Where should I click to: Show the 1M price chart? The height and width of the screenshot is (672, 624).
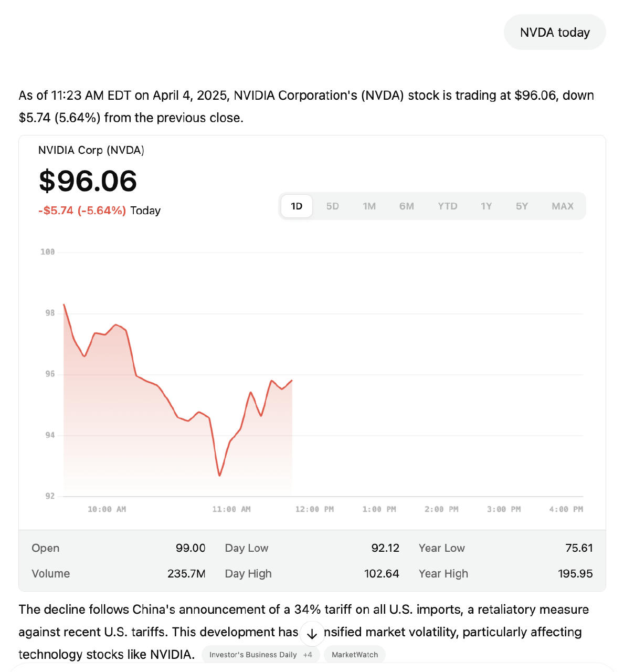(x=369, y=206)
